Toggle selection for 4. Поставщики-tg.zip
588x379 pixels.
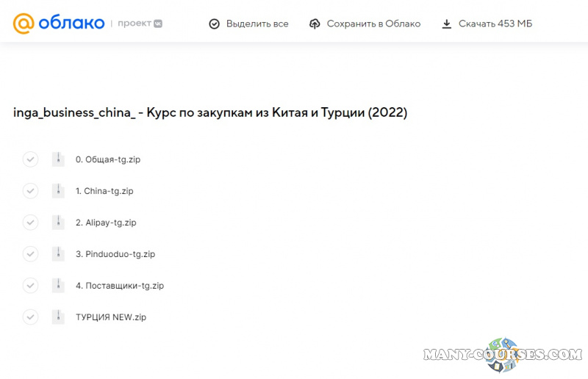(x=30, y=286)
